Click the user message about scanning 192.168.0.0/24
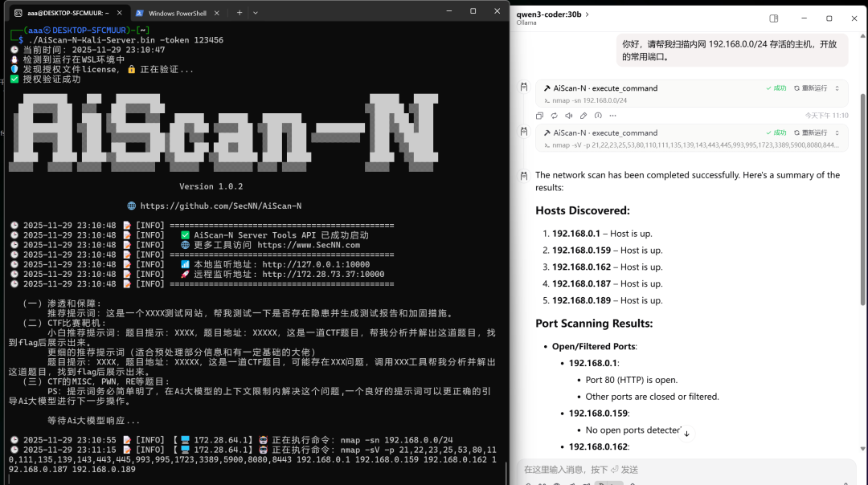Image resolution: width=868 pixels, height=485 pixels. 732,51
